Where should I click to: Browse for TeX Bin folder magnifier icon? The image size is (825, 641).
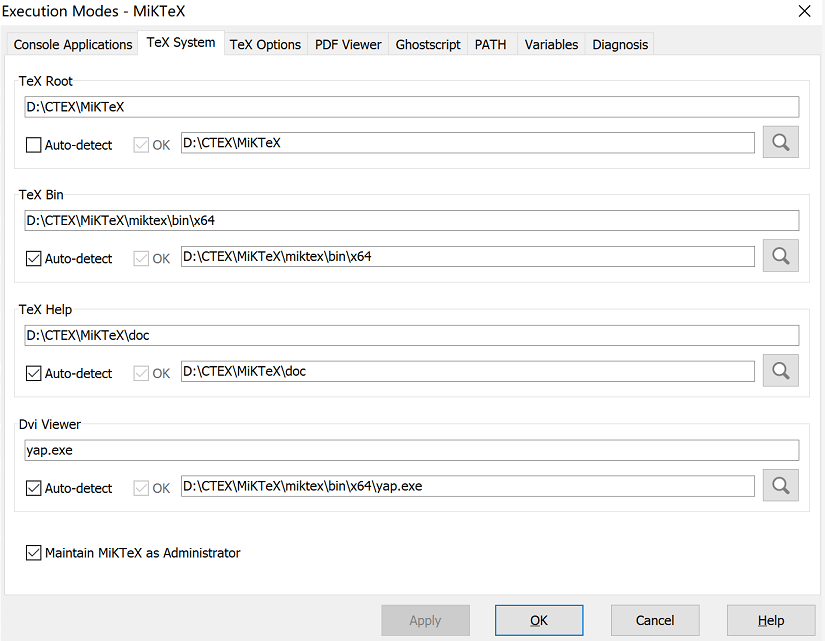pyautogui.click(x=781, y=256)
